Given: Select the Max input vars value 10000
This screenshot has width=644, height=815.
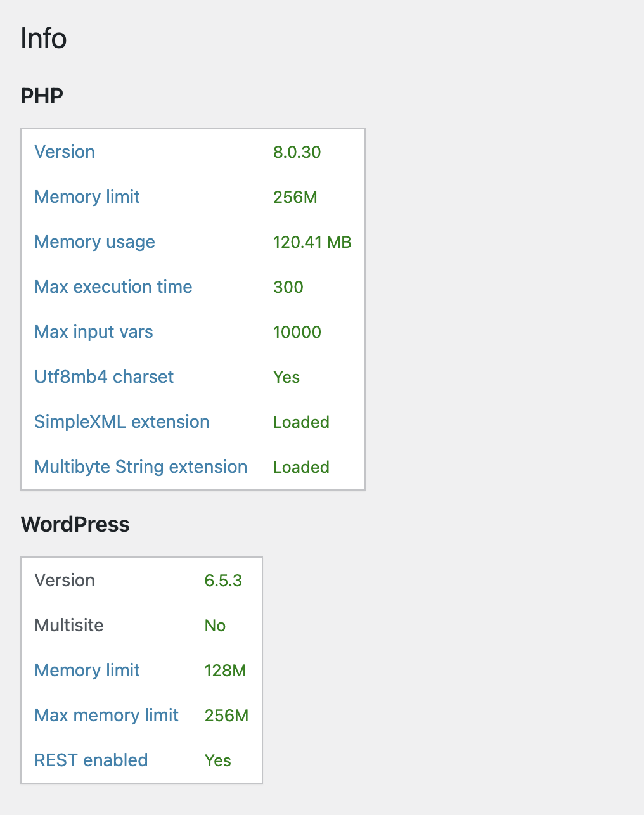Looking at the screenshot, I should (x=297, y=332).
